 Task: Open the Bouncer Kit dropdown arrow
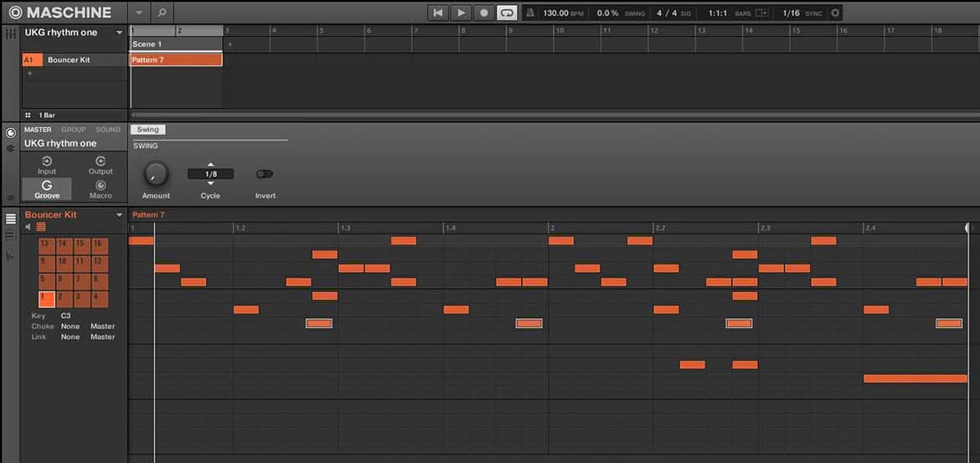pos(120,215)
